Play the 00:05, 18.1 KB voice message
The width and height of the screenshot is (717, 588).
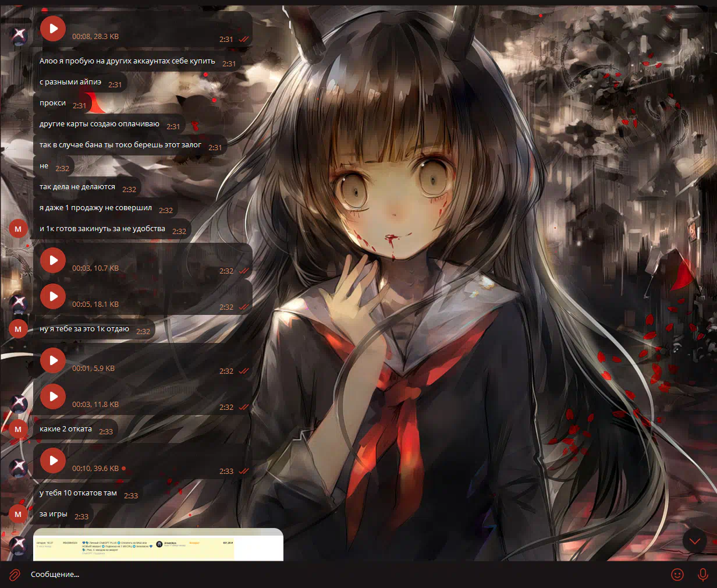click(x=53, y=296)
